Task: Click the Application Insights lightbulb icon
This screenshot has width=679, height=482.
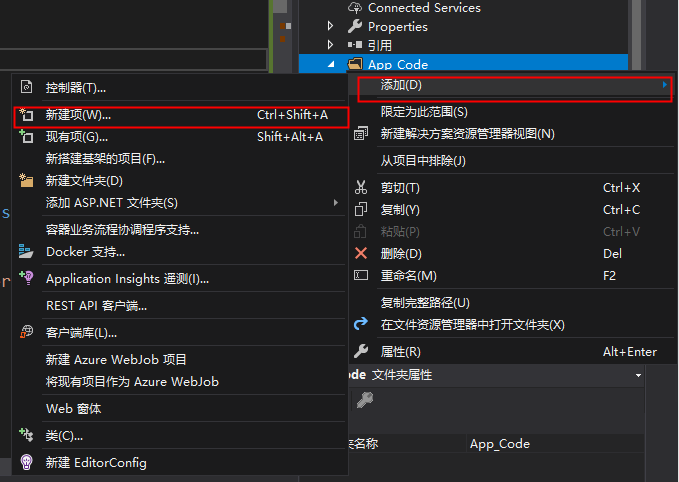Action: point(27,279)
